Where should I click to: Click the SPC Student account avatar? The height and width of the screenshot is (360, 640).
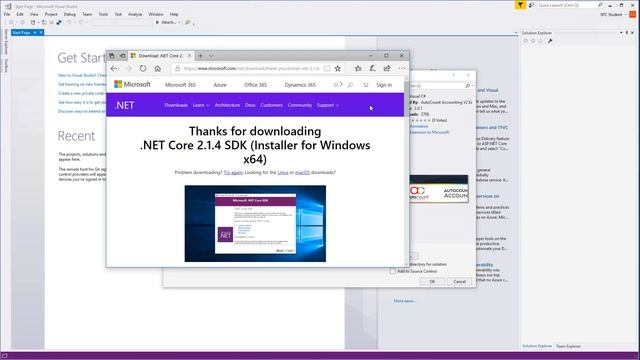pos(632,14)
